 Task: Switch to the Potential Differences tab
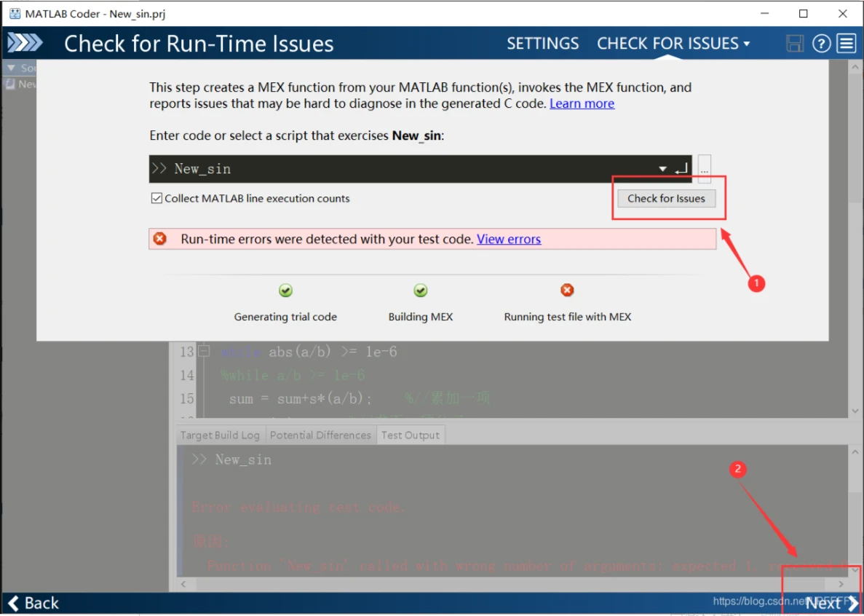pos(321,435)
